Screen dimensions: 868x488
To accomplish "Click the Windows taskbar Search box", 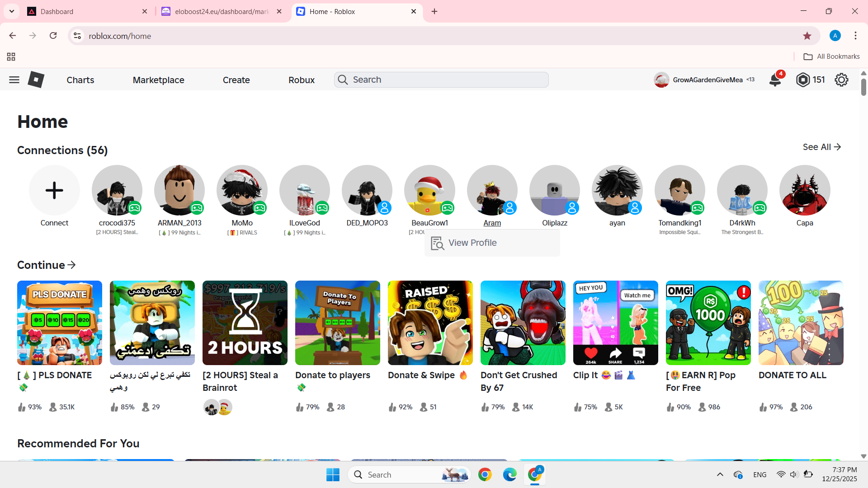I will (x=409, y=475).
